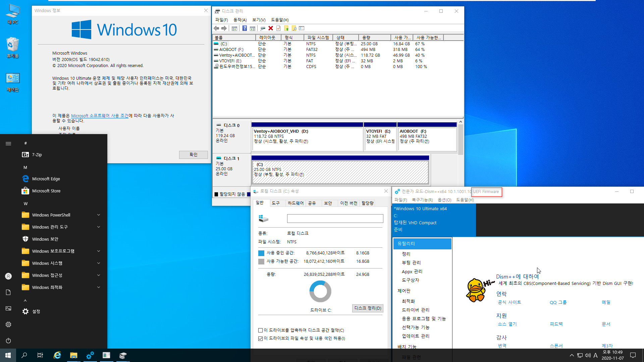Click the 용량 column header

coord(374,38)
